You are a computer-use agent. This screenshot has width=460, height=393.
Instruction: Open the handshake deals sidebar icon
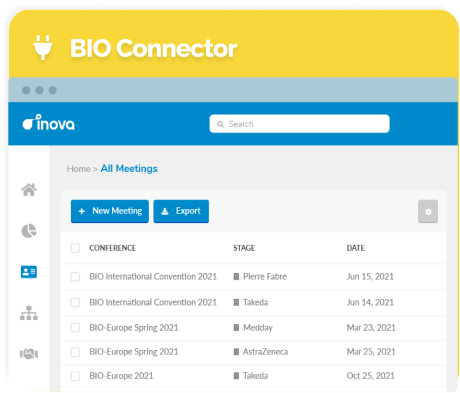pyautogui.click(x=29, y=354)
